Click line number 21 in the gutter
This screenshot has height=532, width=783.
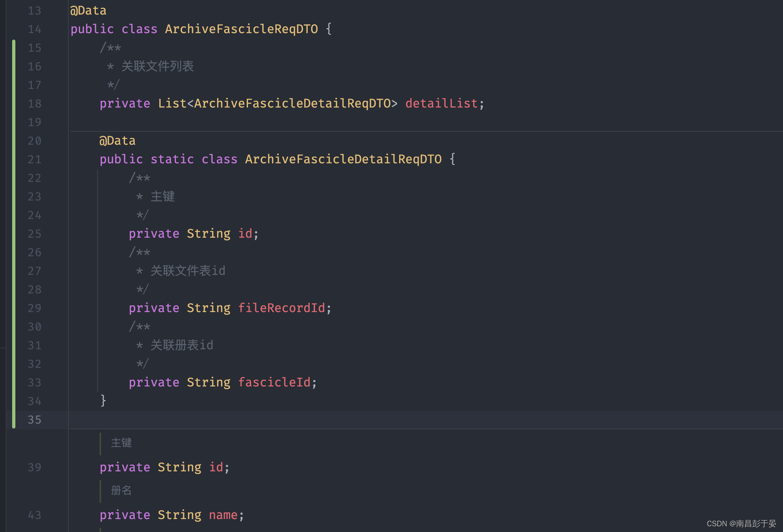click(34, 160)
